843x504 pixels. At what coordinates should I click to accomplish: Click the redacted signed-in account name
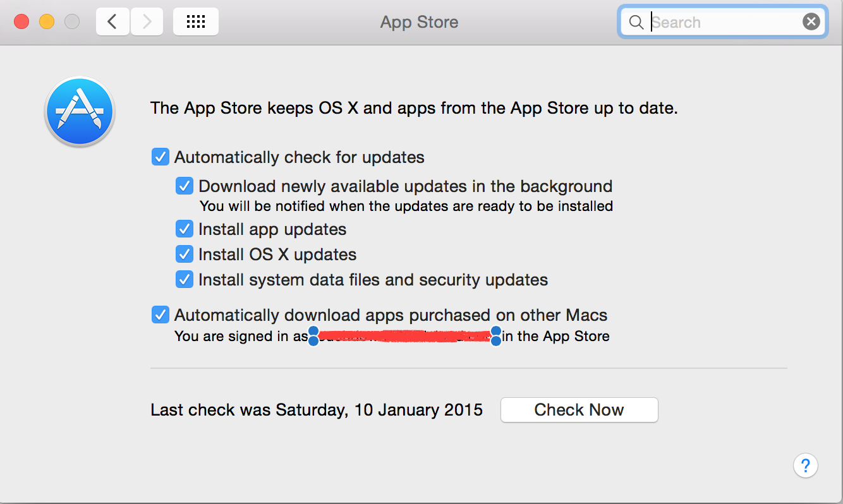(404, 336)
